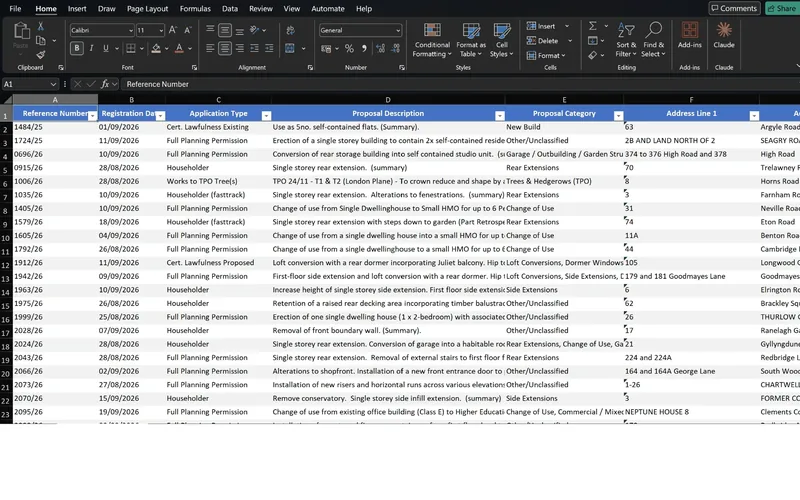Open the Calibri font name dropdown

click(x=131, y=30)
